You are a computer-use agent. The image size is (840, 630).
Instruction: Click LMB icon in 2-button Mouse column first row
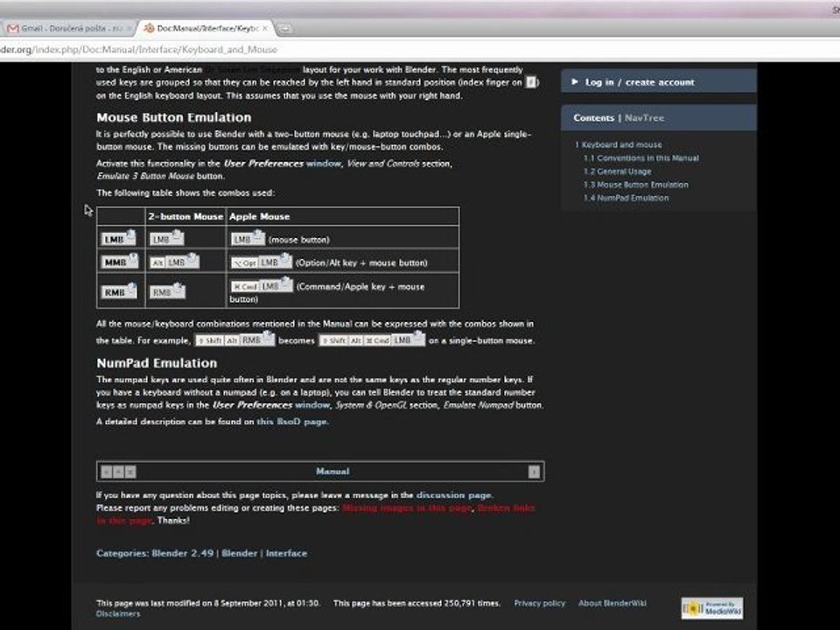pos(166,238)
